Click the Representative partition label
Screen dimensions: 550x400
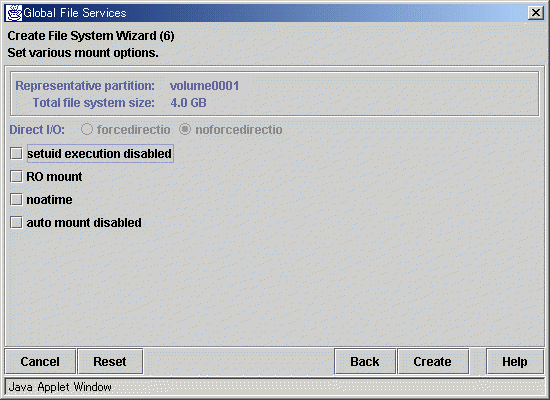(85, 86)
